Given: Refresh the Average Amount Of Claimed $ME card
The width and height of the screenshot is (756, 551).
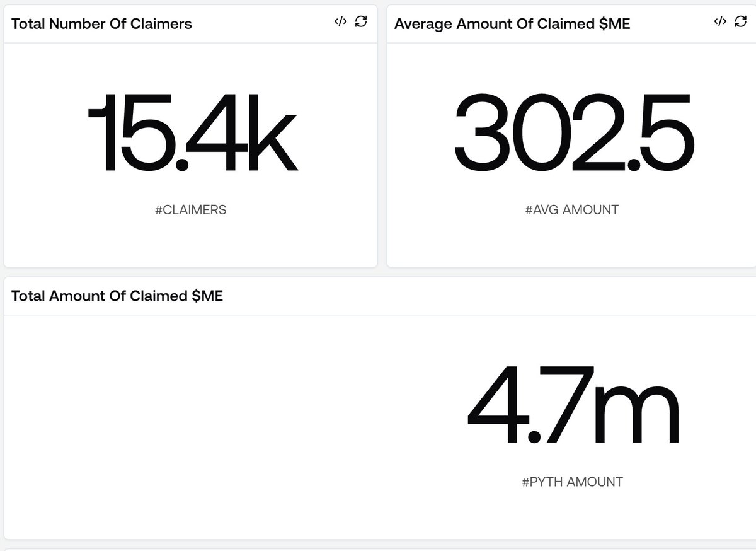Looking at the screenshot, I should (x=741, y=22).
